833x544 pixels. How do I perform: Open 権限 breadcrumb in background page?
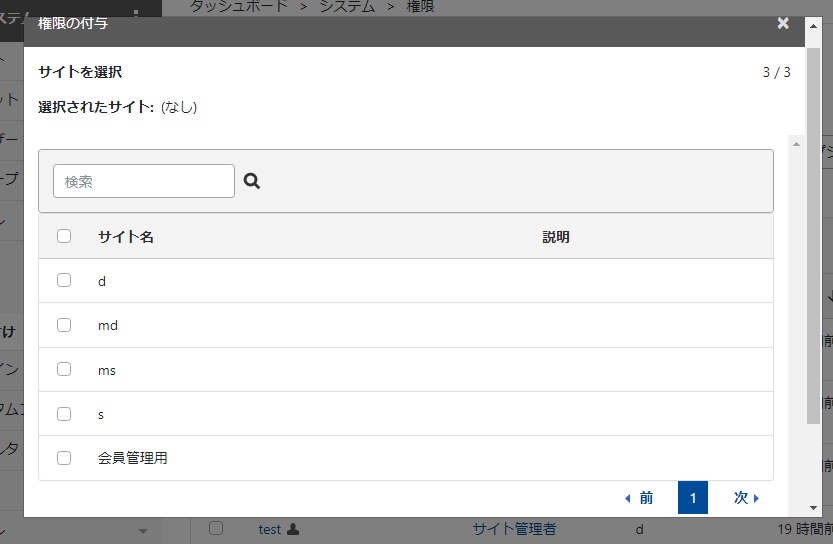pyautogui.click(x=420, y=6)
